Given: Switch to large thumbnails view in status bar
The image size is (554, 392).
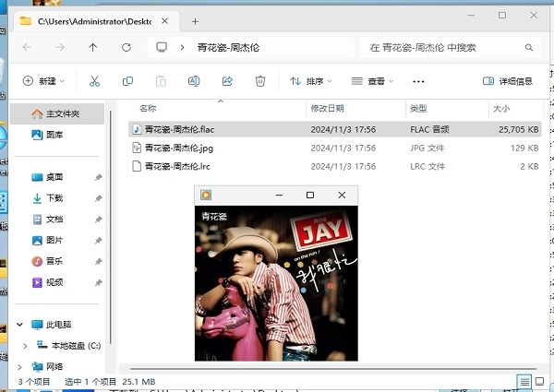Looking at the screenshot, I should pos(540,381).
